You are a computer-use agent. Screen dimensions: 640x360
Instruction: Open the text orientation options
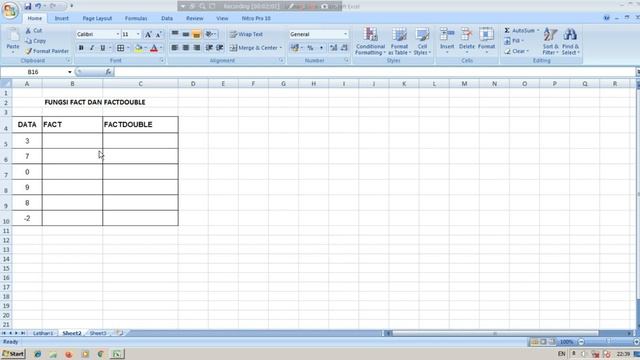211,34
